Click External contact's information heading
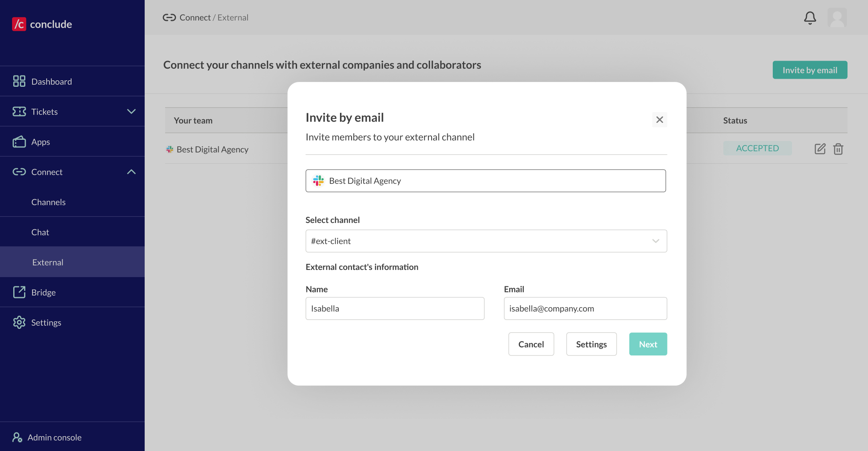Viewport: 868px width, 451px height. pyautogui.click(x=362, y=267)
